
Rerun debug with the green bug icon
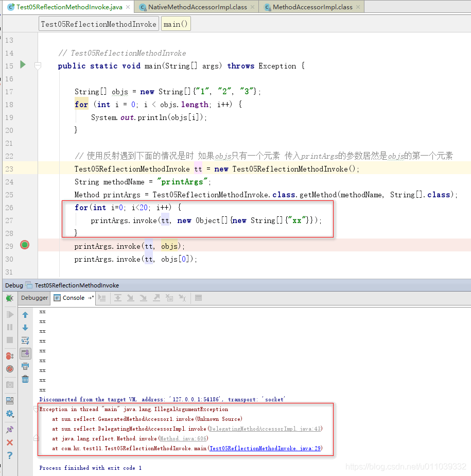tap(10, 298)
